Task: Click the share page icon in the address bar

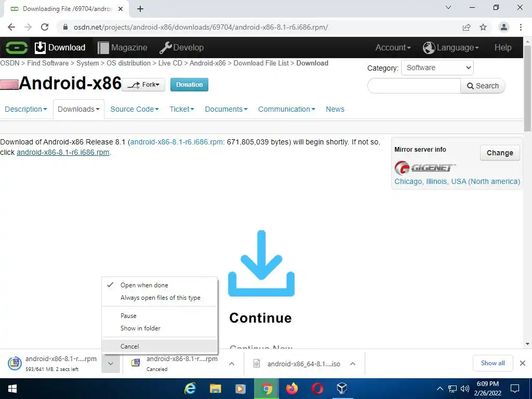Action: pos(467,27)
